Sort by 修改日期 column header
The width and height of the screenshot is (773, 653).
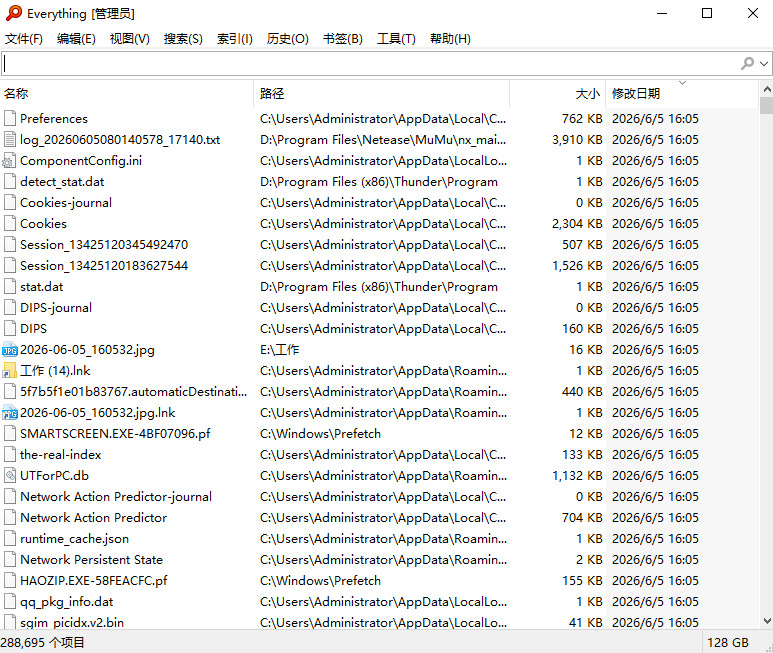682,94
